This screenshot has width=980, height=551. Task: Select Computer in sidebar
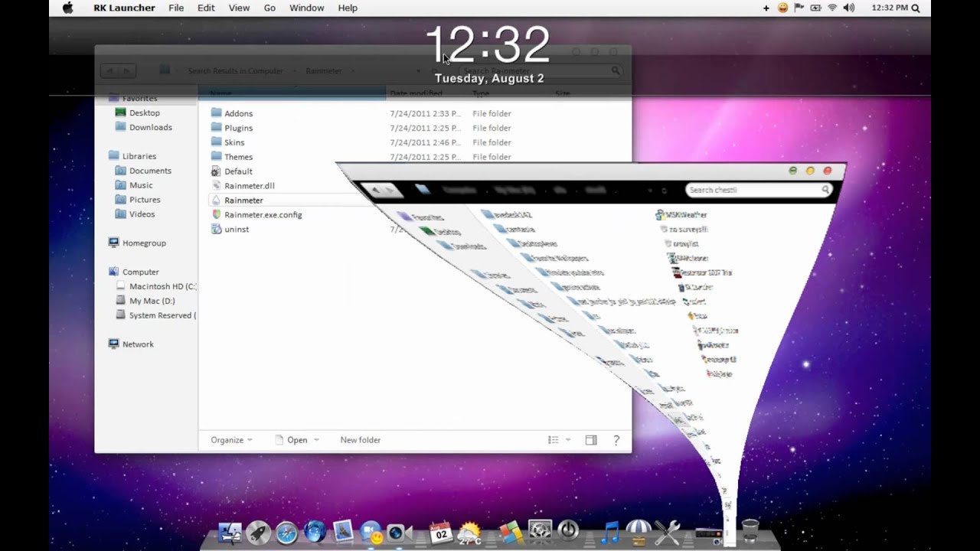tap(134, 272)
